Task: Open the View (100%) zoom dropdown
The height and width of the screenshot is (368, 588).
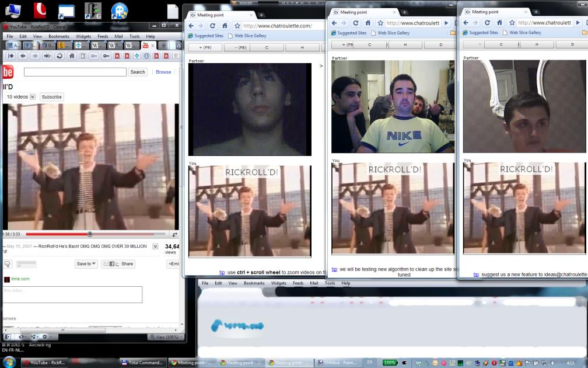Action: pyautogui.click(x=166, y=337)
